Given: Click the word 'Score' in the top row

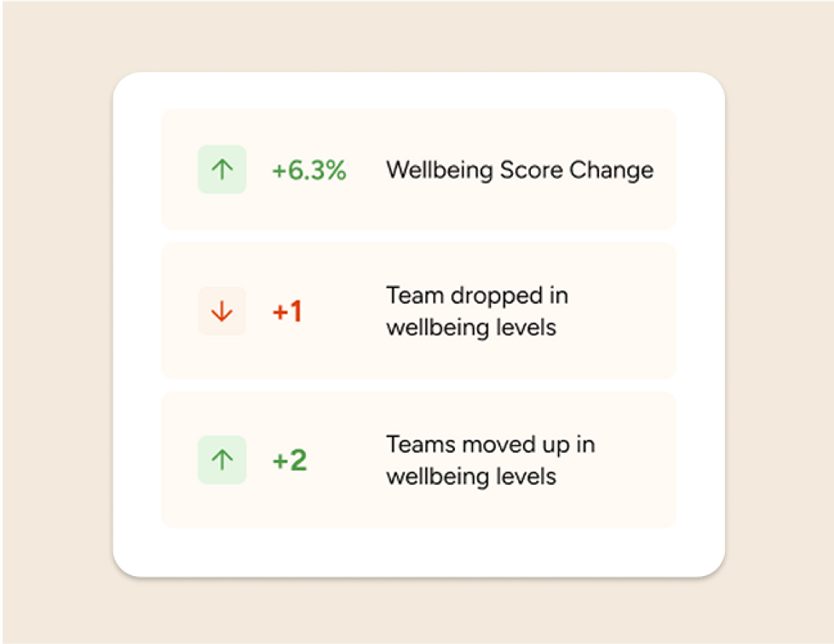Looking at the screenshot, I should pos(531,170).
